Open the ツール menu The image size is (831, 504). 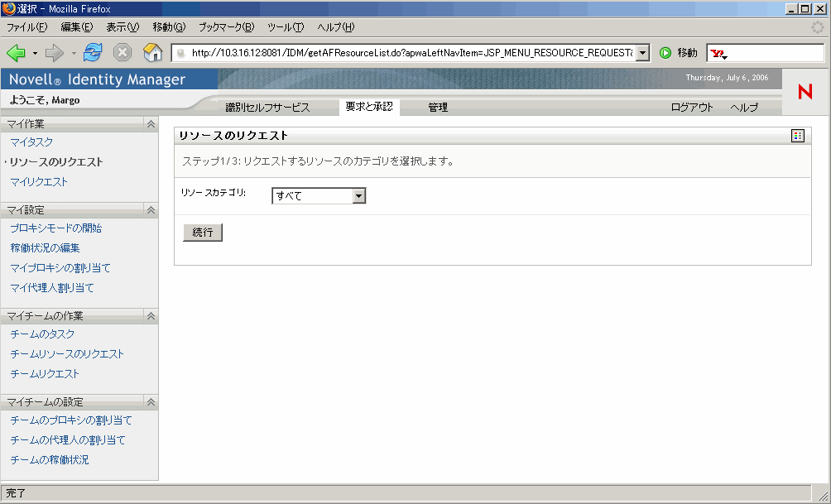285,26
